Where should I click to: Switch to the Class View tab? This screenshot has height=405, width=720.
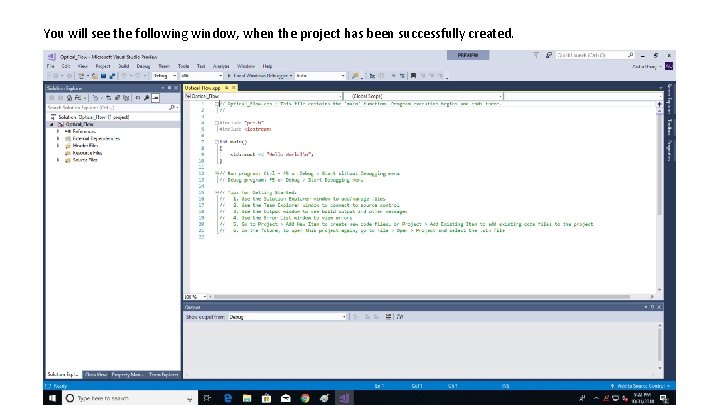(x=96, y=375)
